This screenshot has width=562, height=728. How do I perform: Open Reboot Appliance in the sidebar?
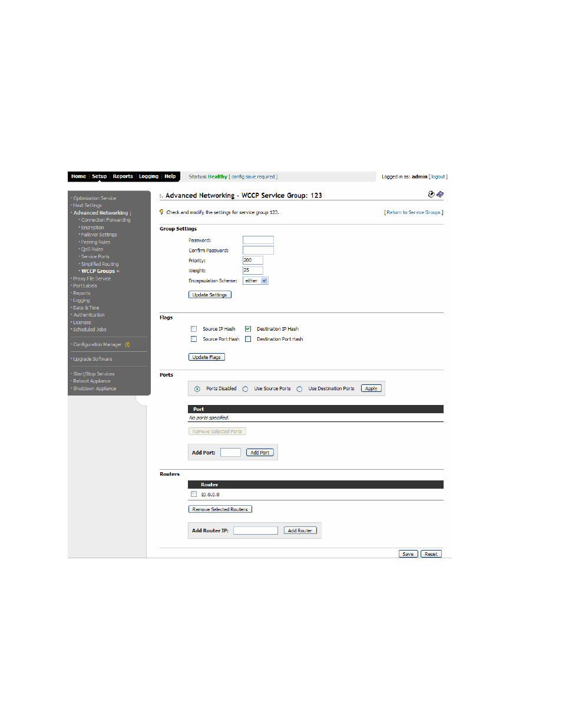pyautogui.click(x=92, y=381)
